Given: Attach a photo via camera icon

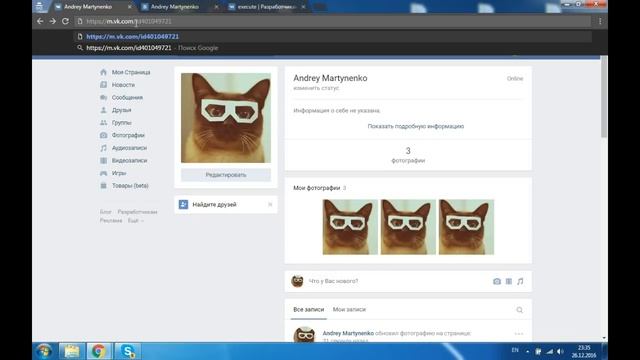Looking at the screenshot, I should point(497,281).
